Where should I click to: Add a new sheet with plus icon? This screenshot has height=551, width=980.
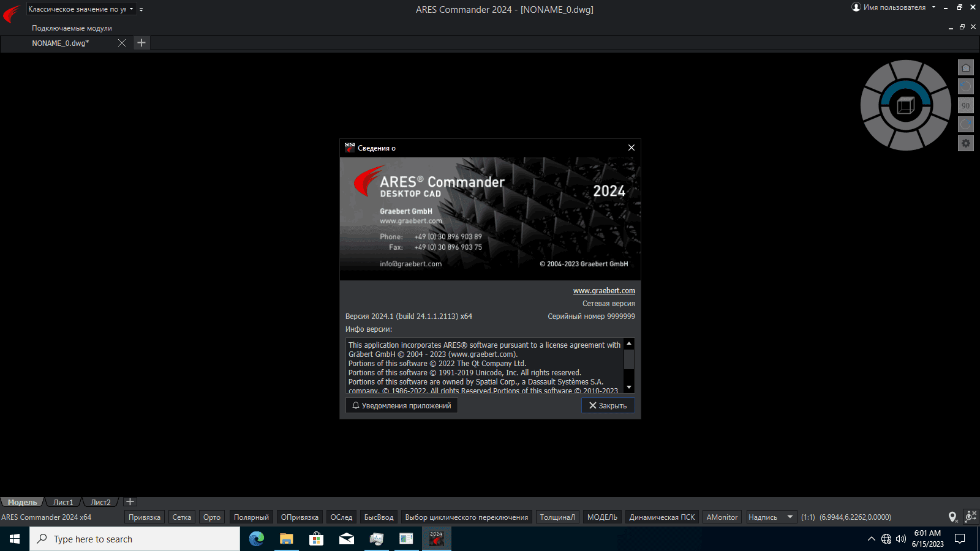coord(130,502)
